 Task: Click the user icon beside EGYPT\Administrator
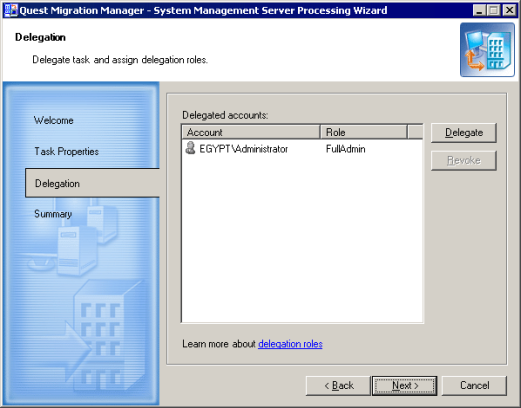(x=190, y=148)
